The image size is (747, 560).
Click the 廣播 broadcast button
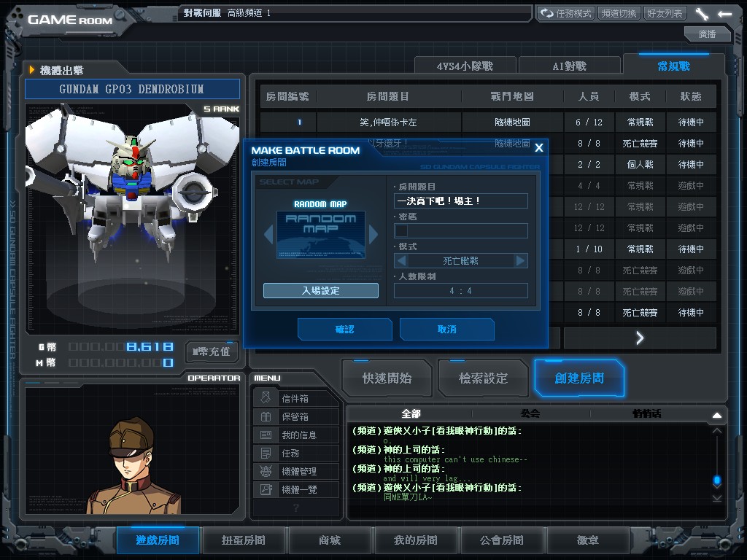coord(707,34)
